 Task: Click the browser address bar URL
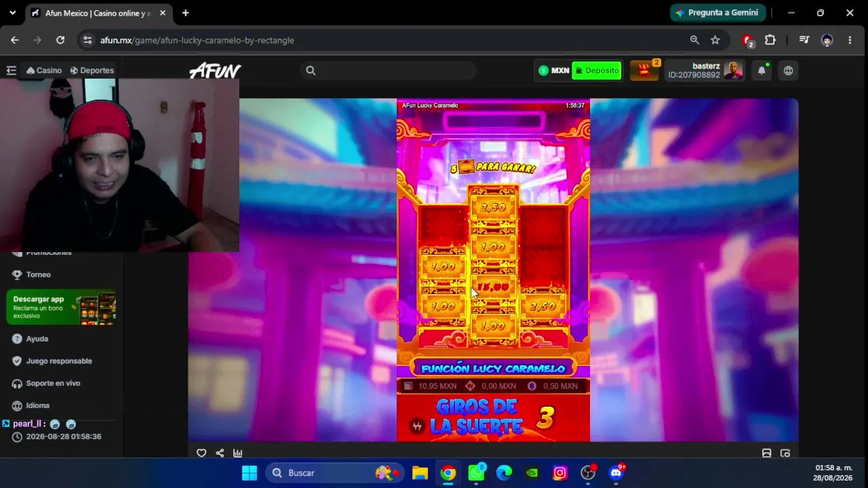(x=197, y=40)
